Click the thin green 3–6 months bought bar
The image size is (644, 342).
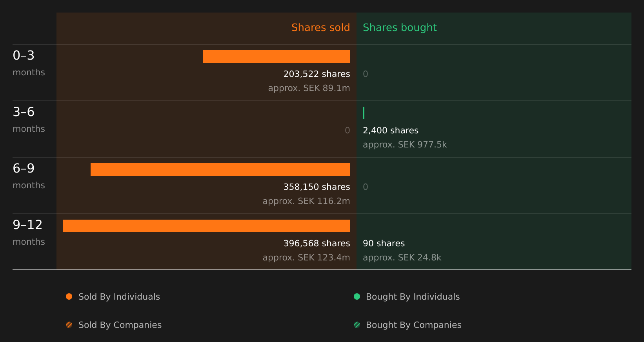[x=364, y=113]
